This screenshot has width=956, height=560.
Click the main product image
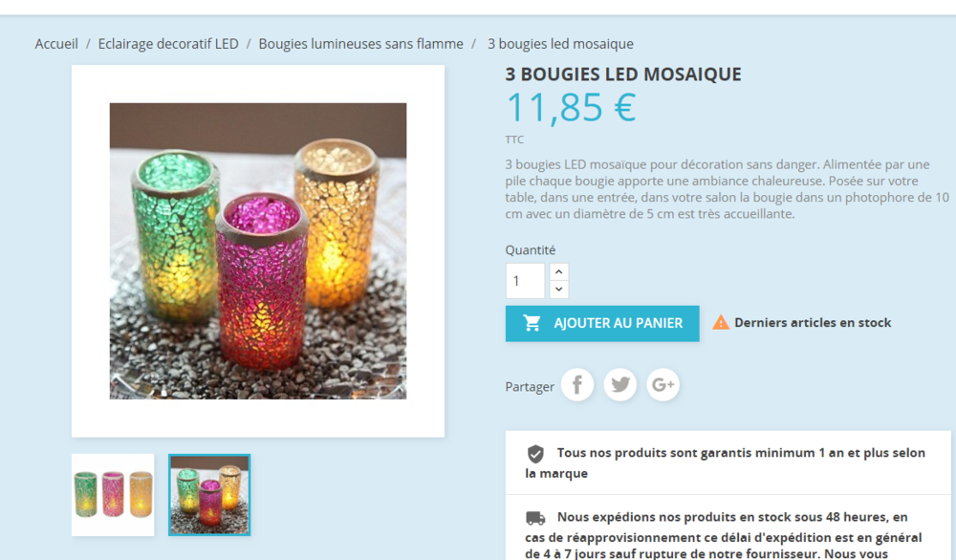258,251
